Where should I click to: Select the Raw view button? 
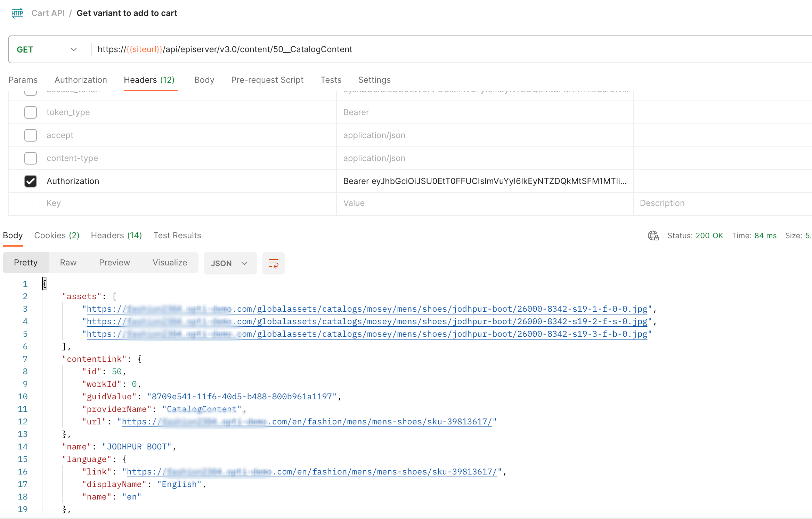pos(68,263)
